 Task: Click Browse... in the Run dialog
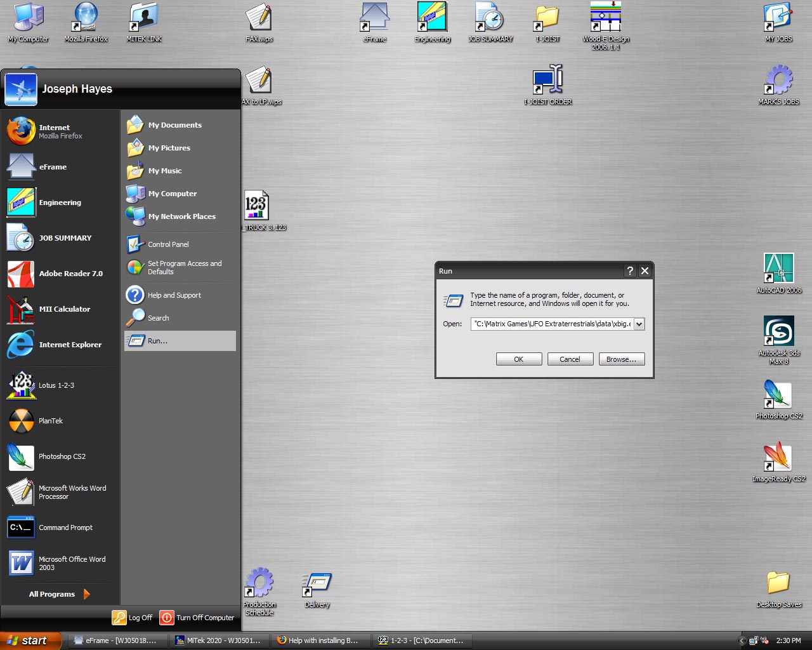[x=622, y=359]
